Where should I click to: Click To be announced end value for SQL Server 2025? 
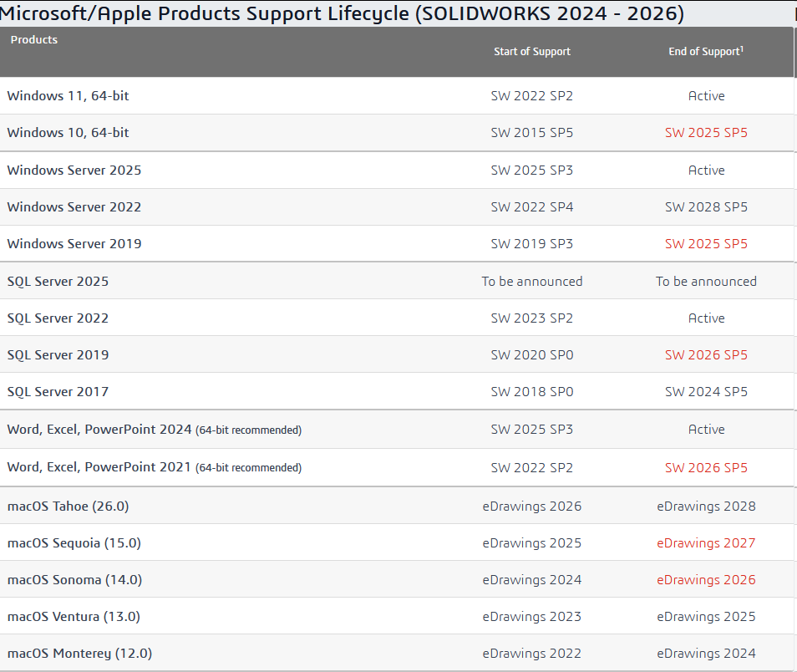tap(706, 282)
